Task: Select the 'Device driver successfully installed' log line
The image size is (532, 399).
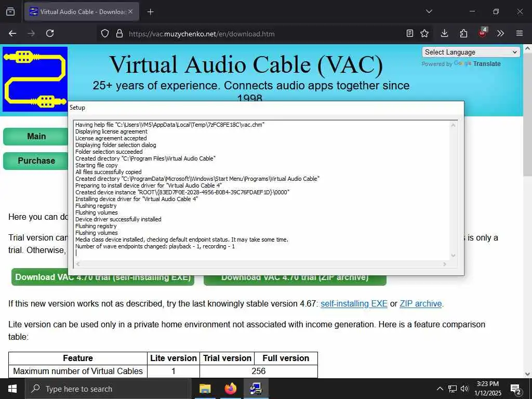Action: 118,219
